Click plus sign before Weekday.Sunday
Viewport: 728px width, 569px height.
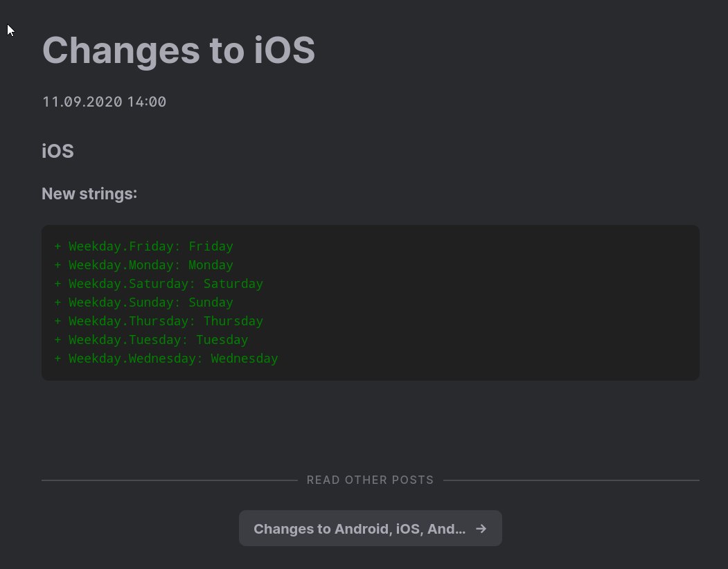(x=57, y=302)
